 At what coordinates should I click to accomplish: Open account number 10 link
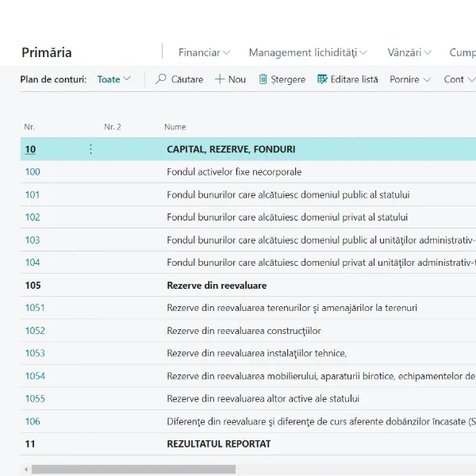coord(30,149)
